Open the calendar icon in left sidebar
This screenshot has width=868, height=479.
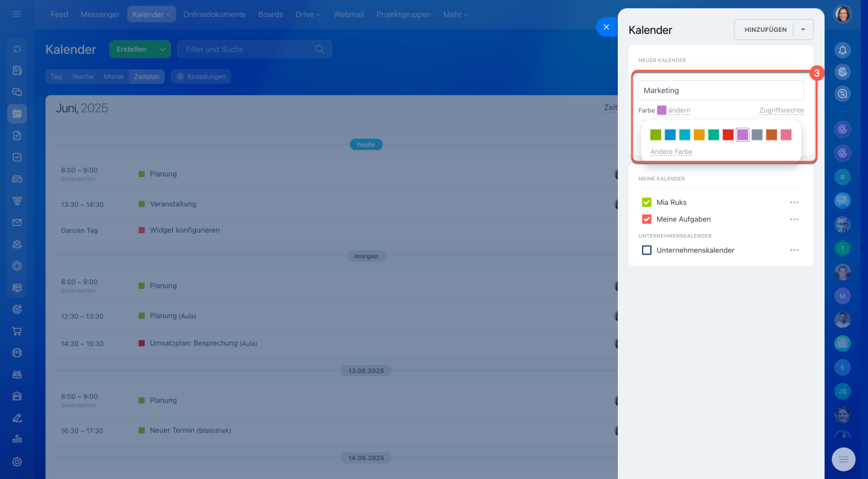(x=17, y=114)
